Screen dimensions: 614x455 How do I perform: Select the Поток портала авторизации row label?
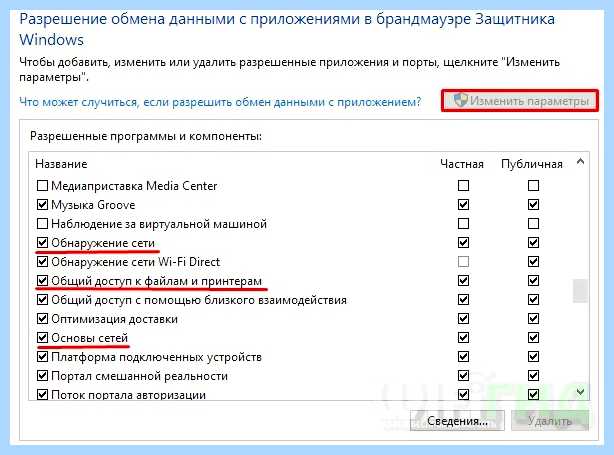click(x=128, y=395)
